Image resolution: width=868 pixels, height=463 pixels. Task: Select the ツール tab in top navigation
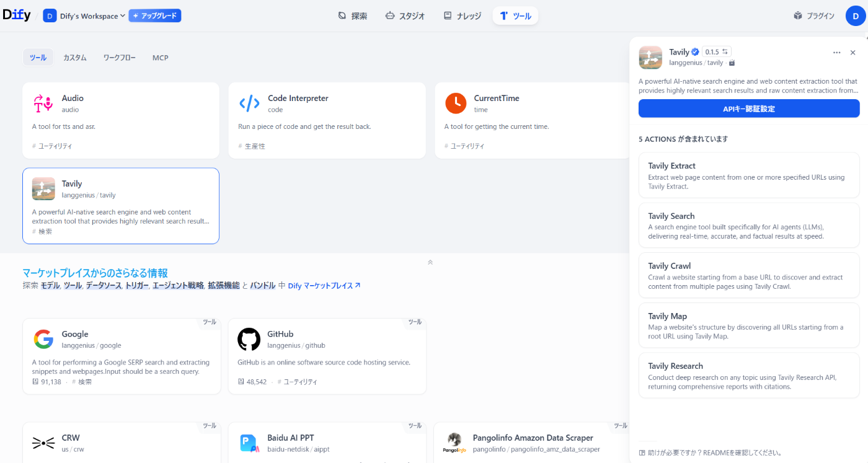515,15
